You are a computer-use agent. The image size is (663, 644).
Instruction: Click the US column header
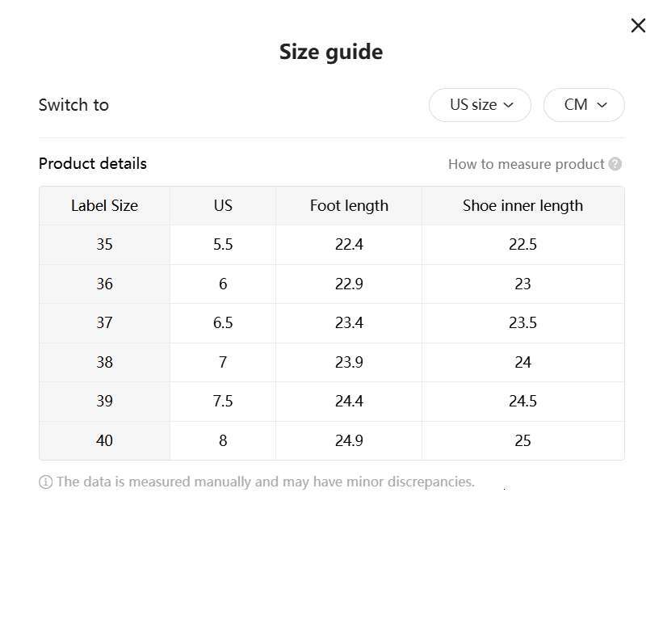point(223,206)
